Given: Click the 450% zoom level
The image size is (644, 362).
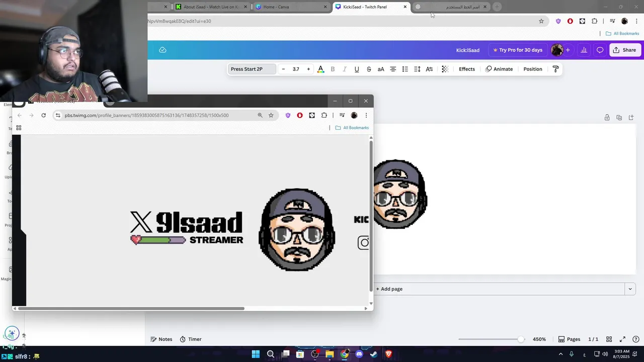Looking at the screenshot, I should click(539, 339).
